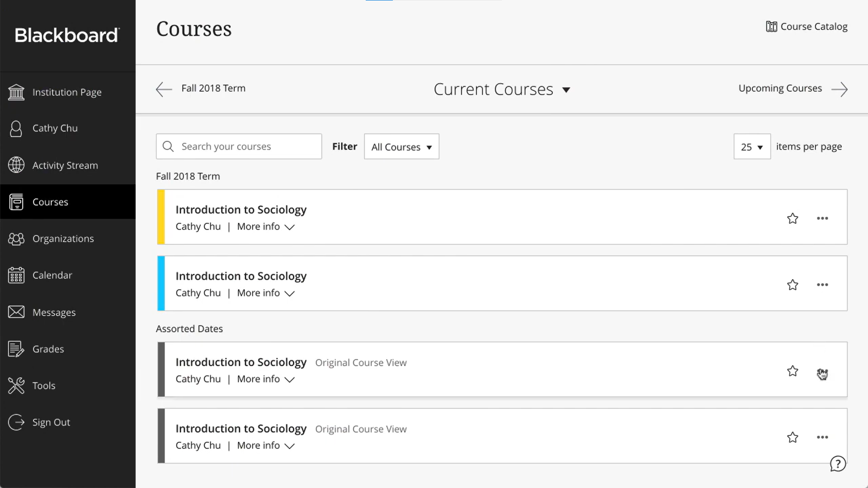The height and width of the screenshot is (488, 868).
Task: Click the Search your courses field
Action: point(239,146)
